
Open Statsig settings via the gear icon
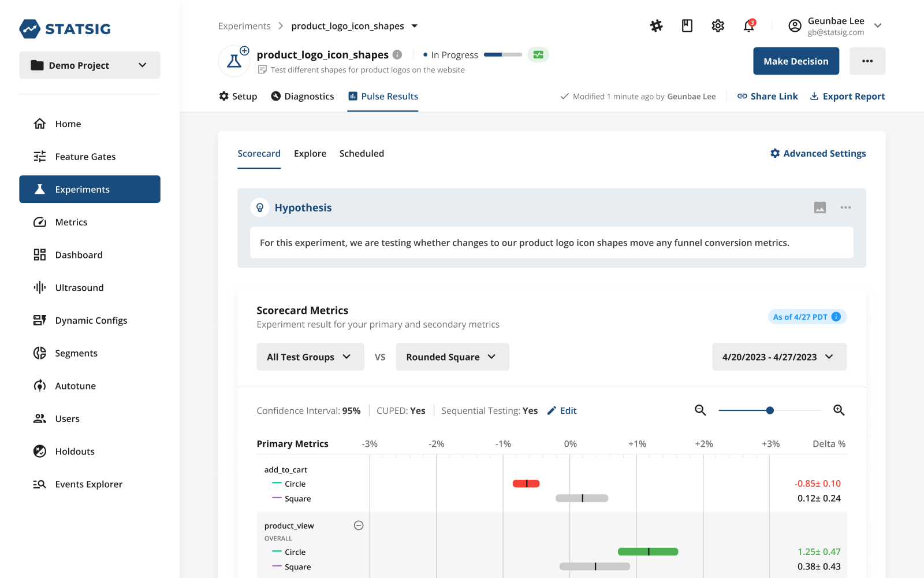click(x=717, y=26)
